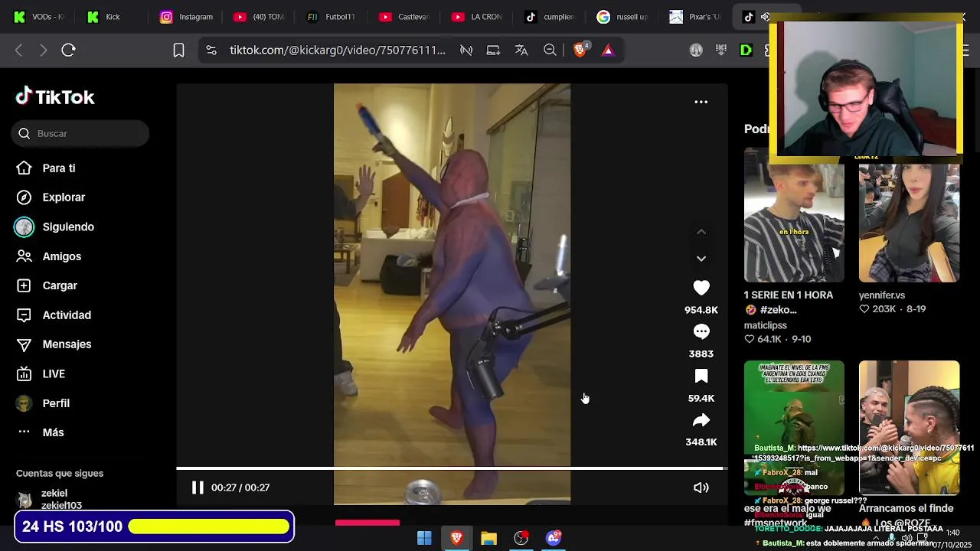Share the video with the arrow icon
Viewport: 980px width, 551px height.
pyautogui.click(x=701, y=420)
